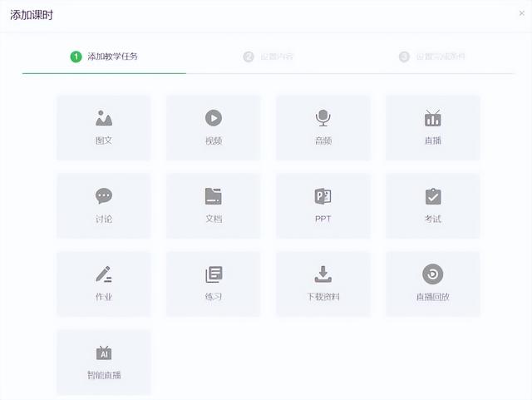Click the 练习 label text
Screen dimensions: 532x400
tap(214, 297)
